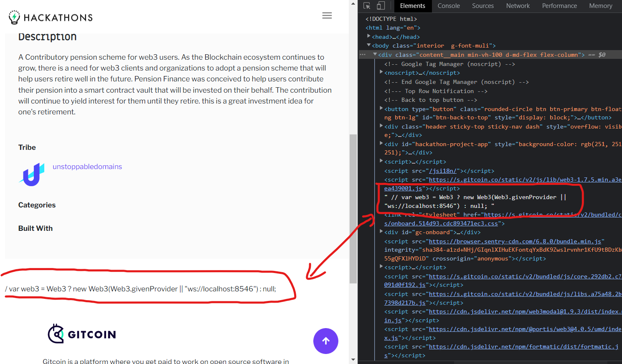Select the var web3 text node in DOM
Viewport: 622px width, 364px height.
pos(475,202)
